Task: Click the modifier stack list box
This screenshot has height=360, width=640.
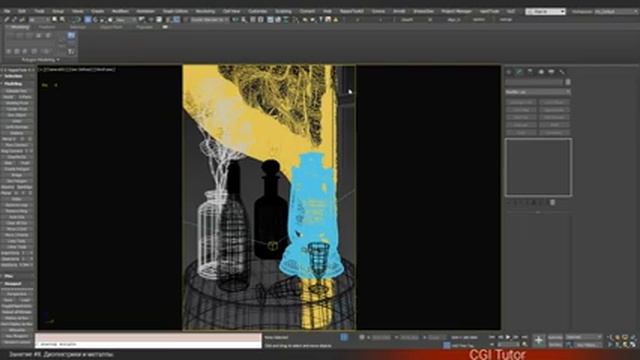Action: [538, 167]
